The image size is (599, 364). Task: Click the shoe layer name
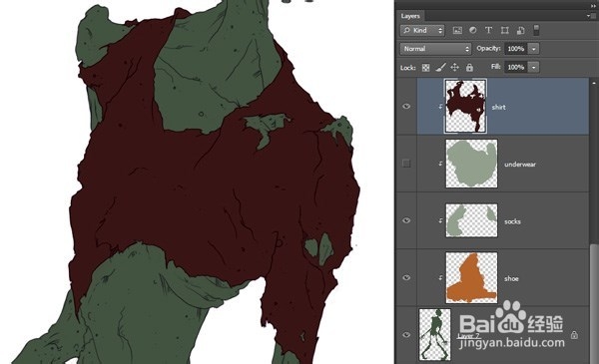pos(511,279)
